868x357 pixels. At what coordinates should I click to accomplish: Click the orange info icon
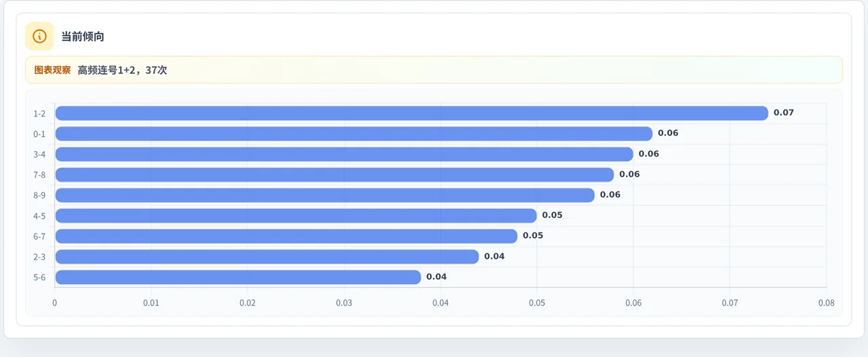[x=39, y=37]
